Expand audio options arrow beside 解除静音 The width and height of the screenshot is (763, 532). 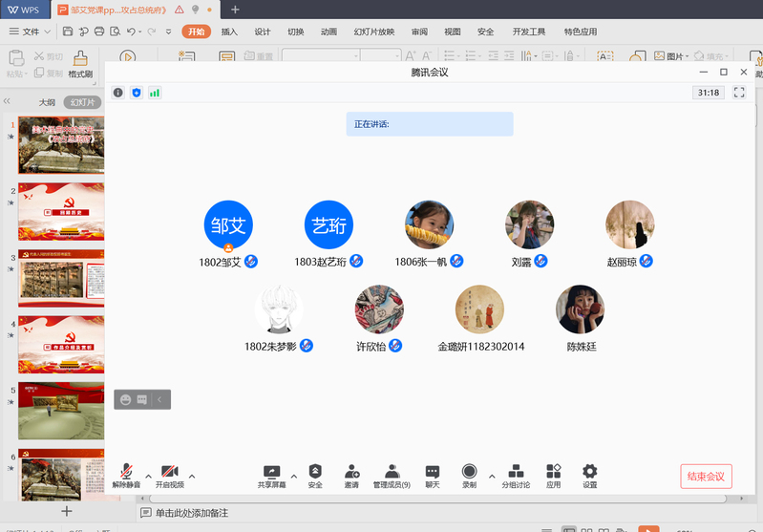pos(148,476)
